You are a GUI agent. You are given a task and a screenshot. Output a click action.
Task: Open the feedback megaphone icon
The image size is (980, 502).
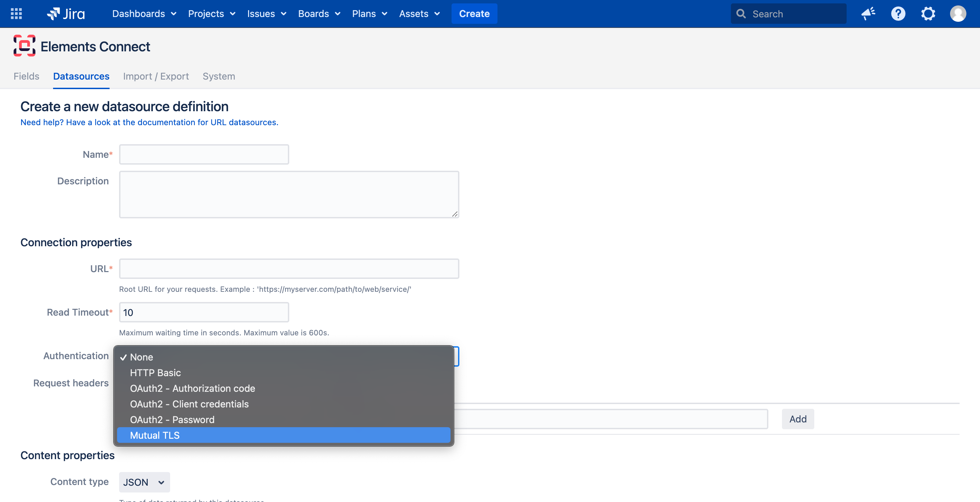click(x=868, y=14)
